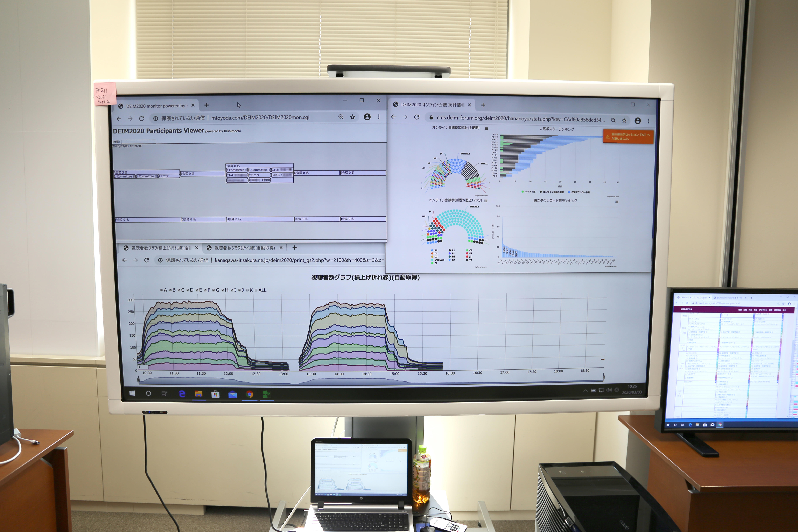798x532 pixels.
Task: Click the padlock icon in stats address bar
Action: pos(431,118)
